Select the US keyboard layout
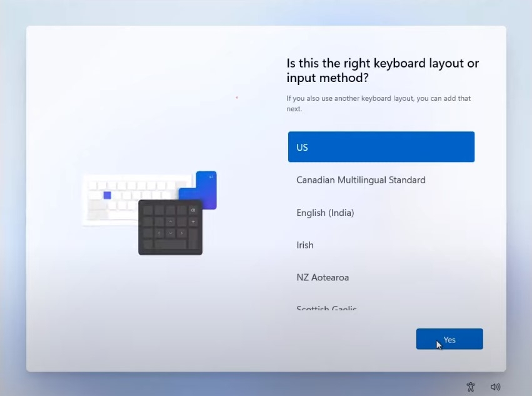532x396 pixels. (x=381, y=147)
